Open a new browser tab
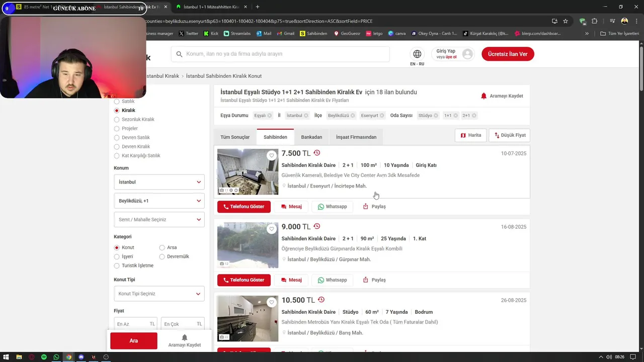644x362 pixels. click(x=258, y=7)
